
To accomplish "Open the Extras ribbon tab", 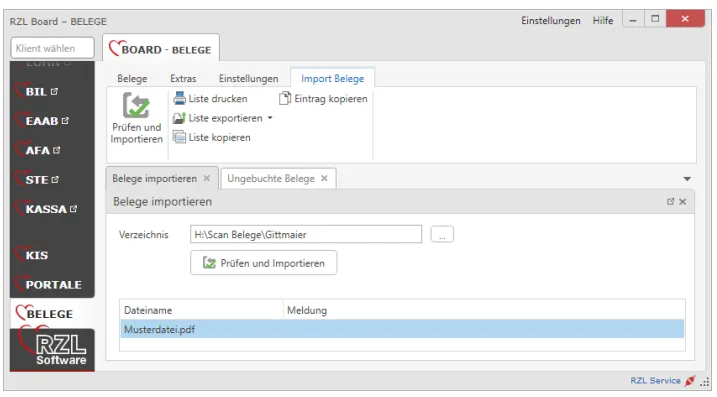I will pyautogui.click(x=183, y=79).
